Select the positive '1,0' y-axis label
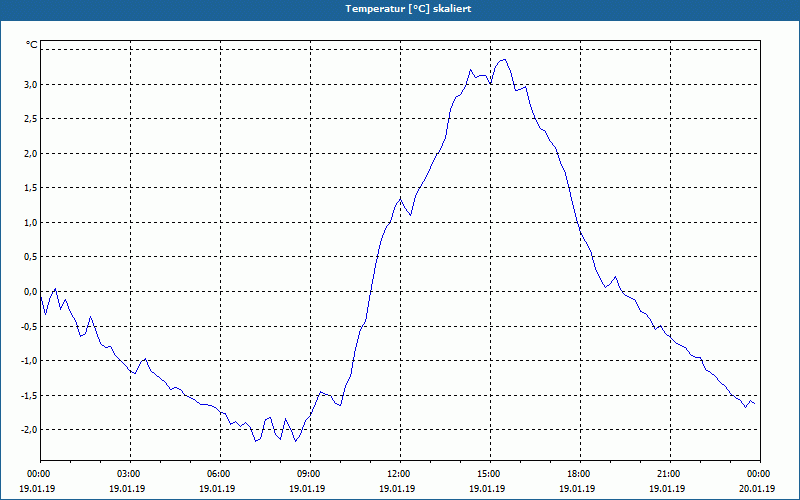 tap(31, 222)
